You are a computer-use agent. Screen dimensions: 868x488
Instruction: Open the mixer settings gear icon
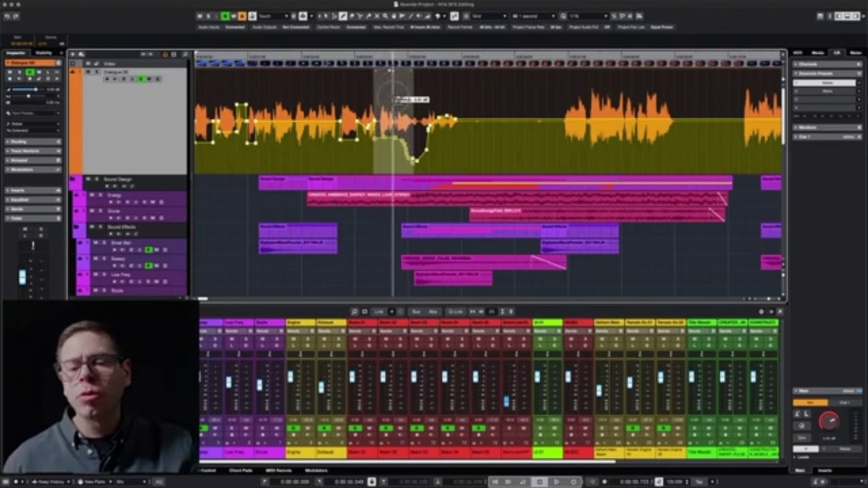coord(762,312)
